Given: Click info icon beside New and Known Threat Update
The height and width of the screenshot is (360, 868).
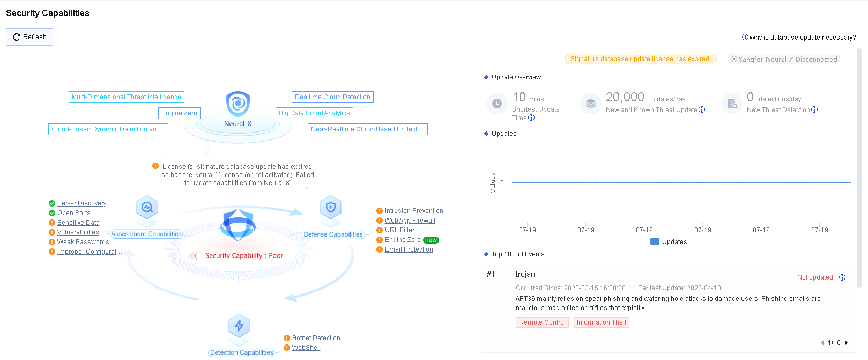Looking at the screenshot, I should click(x=702, y=110).
